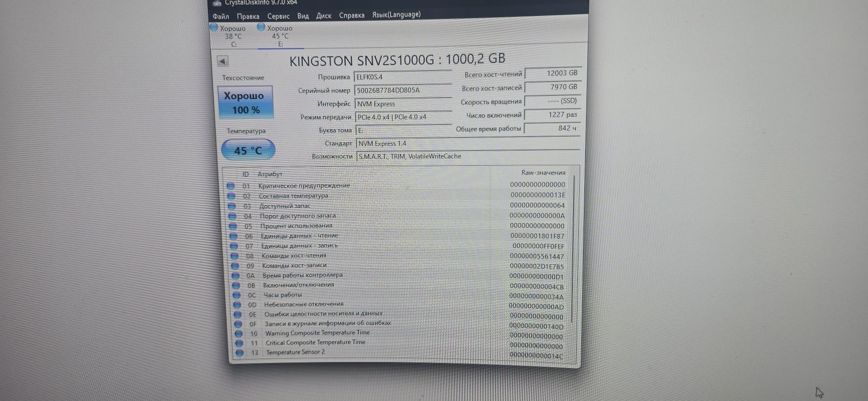Click the Хорошо health icon on E: tab
This screenshot has width=868, height=401.
(261, 27)
